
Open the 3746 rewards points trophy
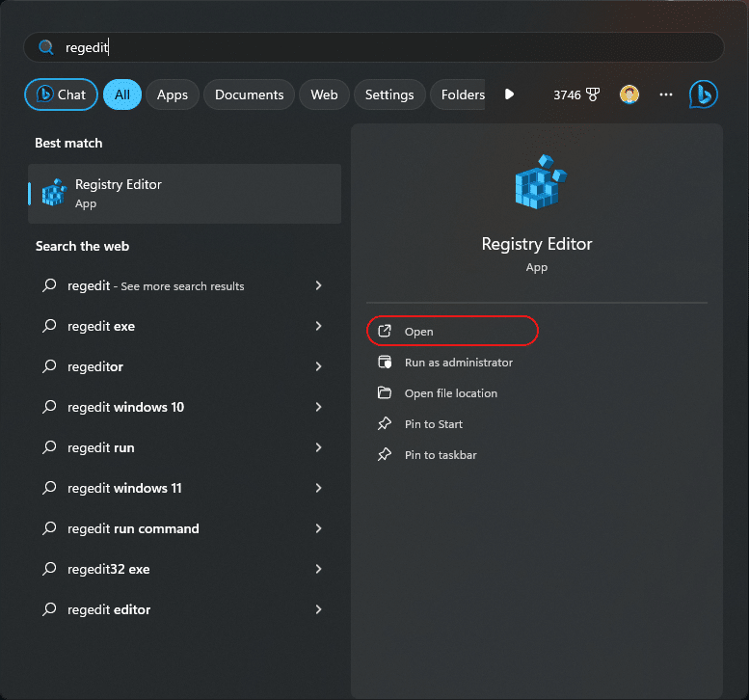(x=576, y=94)
